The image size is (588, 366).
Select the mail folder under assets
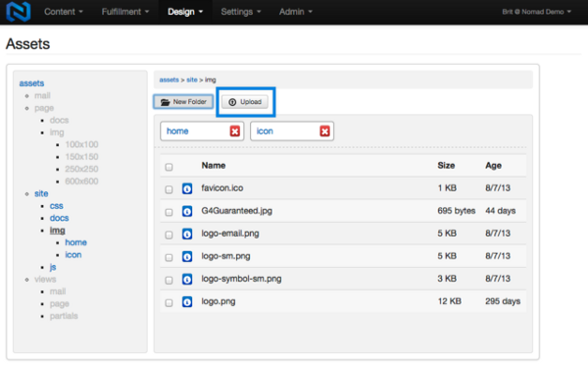42,95
